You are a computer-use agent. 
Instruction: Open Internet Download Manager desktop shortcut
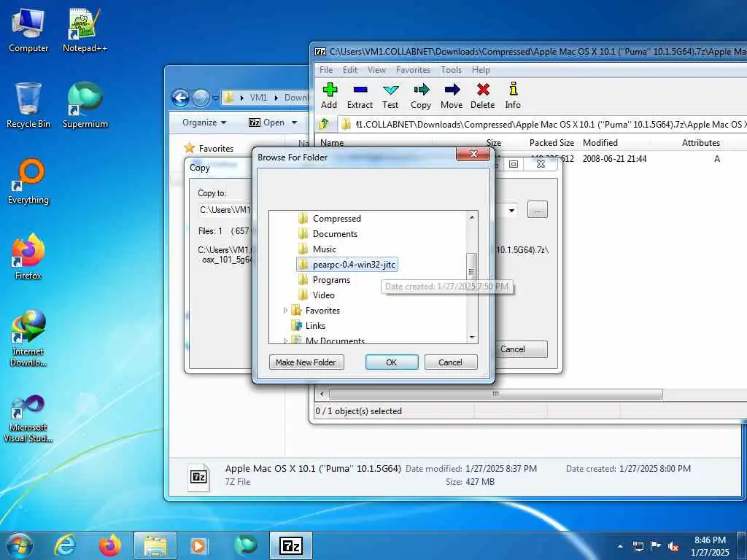(x=28, y=338)
